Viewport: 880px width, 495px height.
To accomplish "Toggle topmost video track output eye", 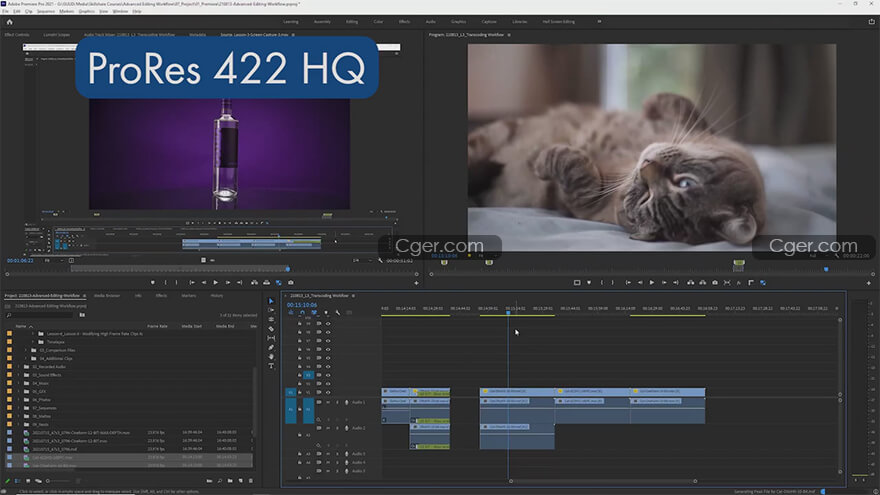I will (x=328, y=324).
